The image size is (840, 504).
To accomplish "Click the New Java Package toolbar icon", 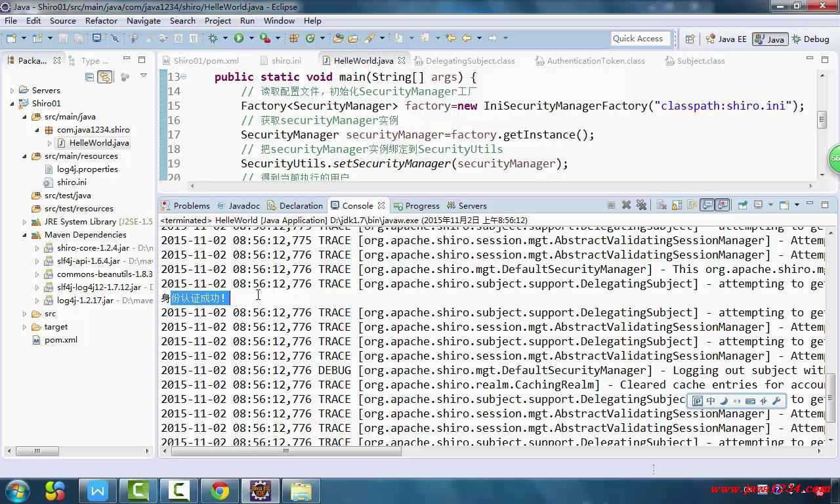I will click(293, 38).
